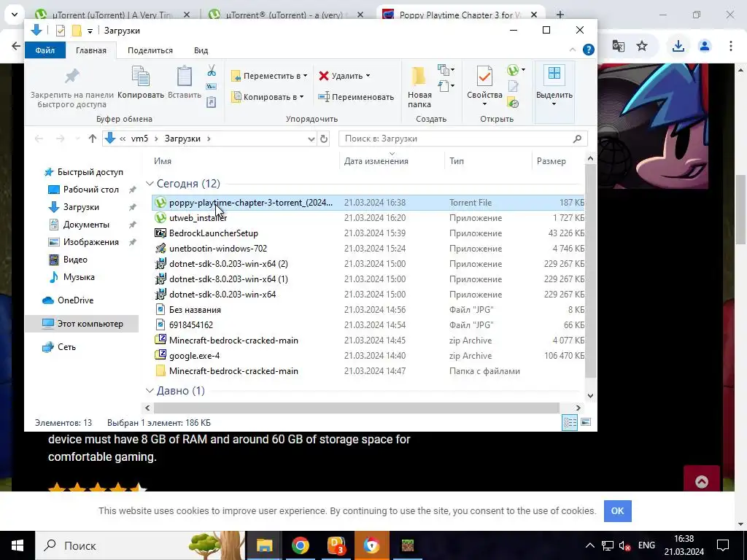Switch to Poppy Playtime Chapter 3 Chrome tab
The height and width of the screenshot is (560, 747).
tap(460, 15)
